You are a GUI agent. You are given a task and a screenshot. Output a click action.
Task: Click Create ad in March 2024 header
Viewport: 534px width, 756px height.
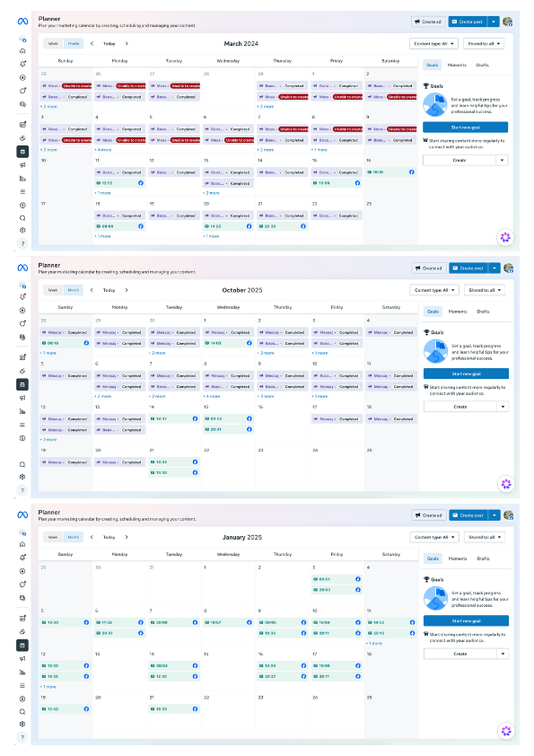[x=428, y=22]
